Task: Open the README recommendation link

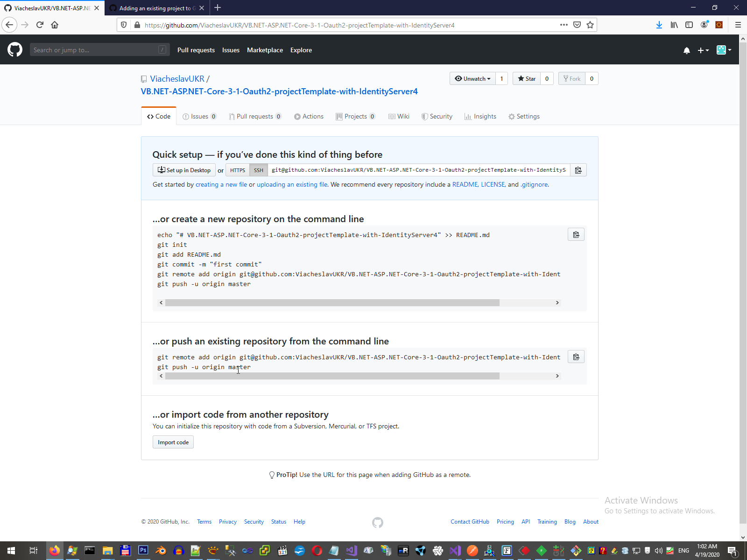Action: [x=465, y=184]
